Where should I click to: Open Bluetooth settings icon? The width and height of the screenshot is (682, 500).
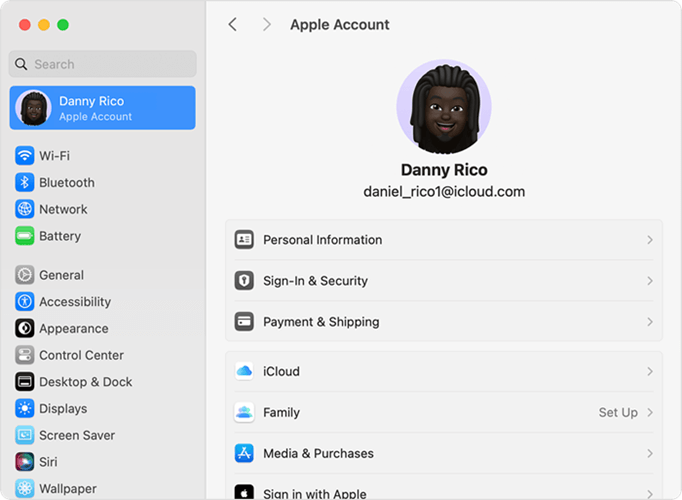25,183
